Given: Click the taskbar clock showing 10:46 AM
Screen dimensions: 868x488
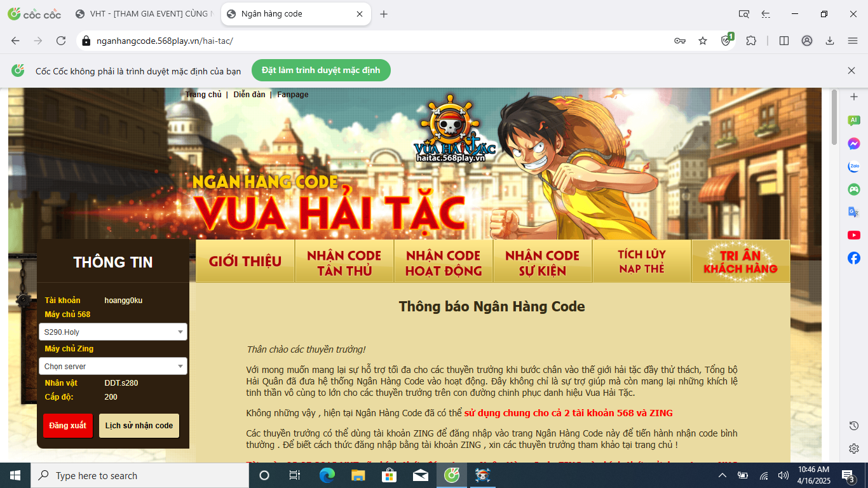Looking at the screenshot, I should [x=813, y=475].
